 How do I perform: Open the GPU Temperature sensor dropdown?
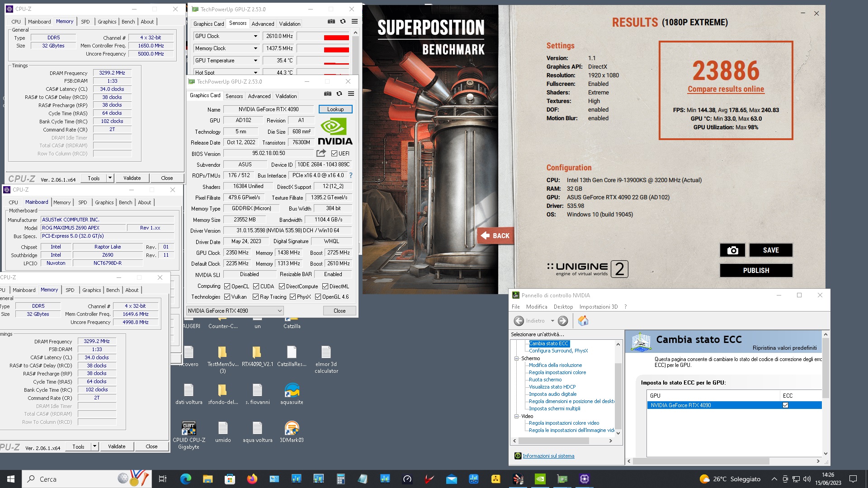click(255, 61)
